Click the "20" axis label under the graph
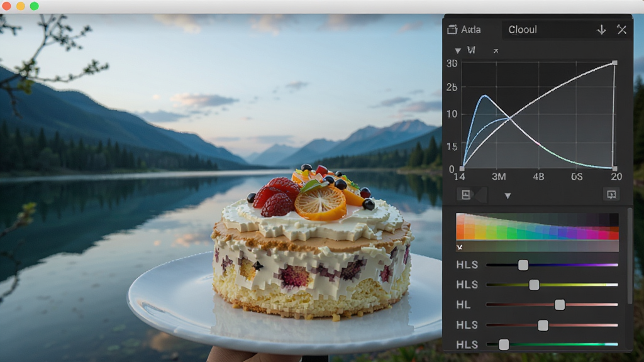Image resolution: width=644 pixels, height=362 pixels. point(616,177)
